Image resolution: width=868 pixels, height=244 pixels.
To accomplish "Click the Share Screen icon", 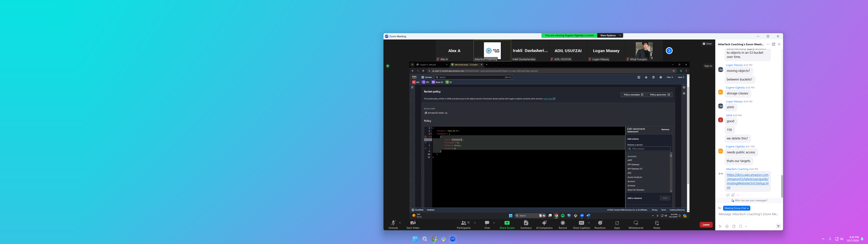I will pos(507,223).
